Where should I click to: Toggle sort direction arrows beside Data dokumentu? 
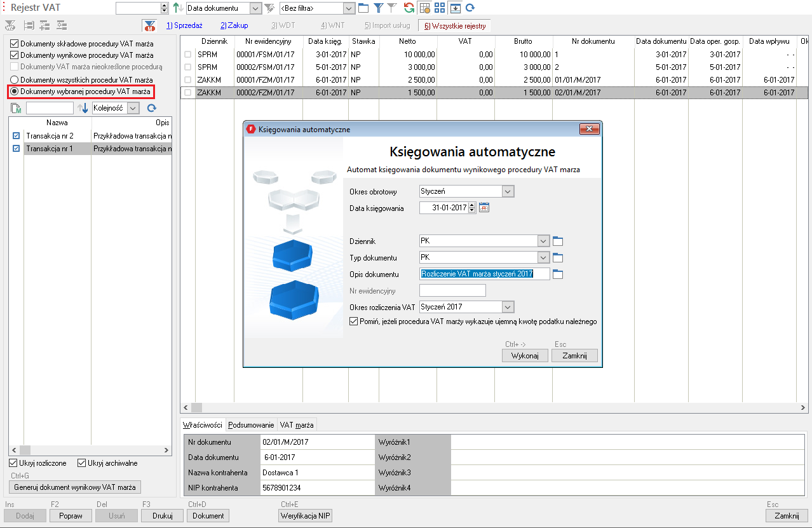(x=179, y=8)
